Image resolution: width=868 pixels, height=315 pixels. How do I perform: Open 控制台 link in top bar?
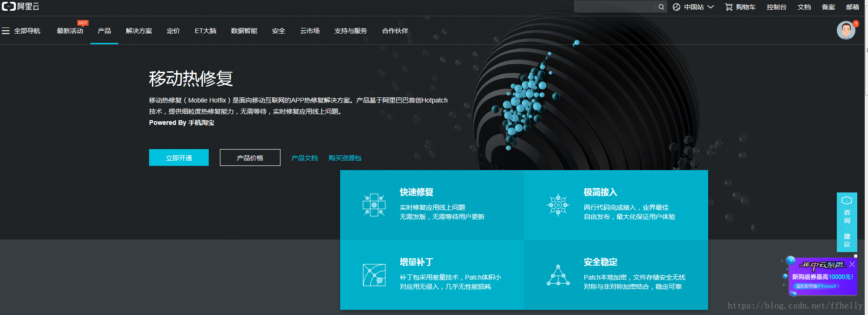tap(777, 7)
